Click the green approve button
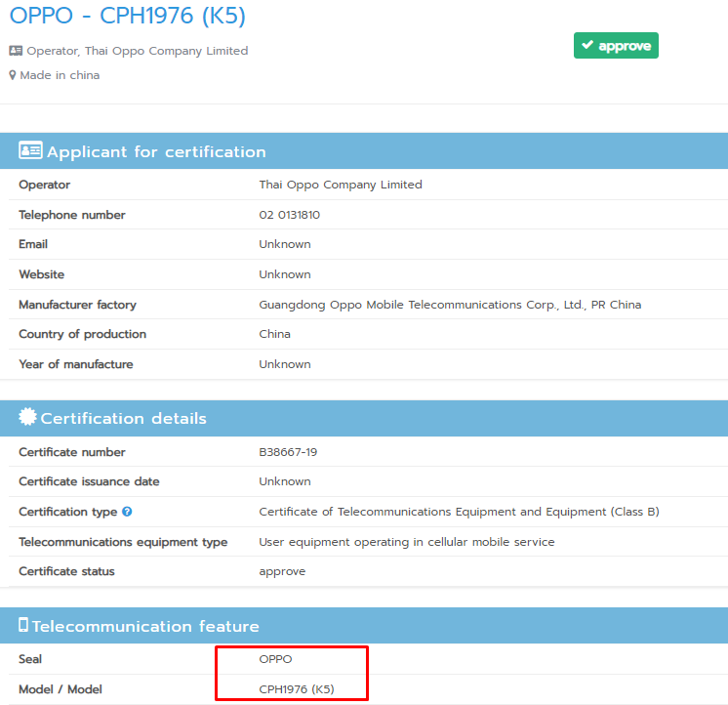 616,46
